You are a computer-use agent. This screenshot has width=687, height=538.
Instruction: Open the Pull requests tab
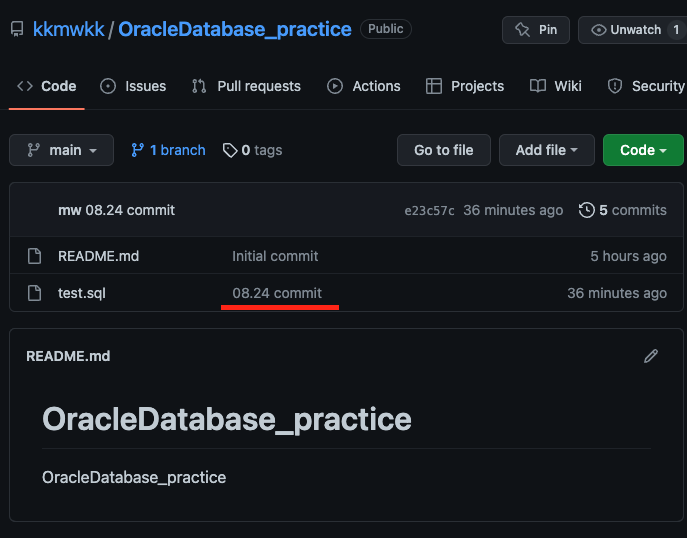[x=246, y=86]
